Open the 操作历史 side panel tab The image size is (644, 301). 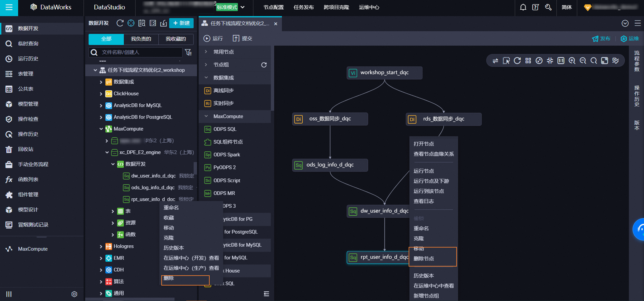[637, 96]
